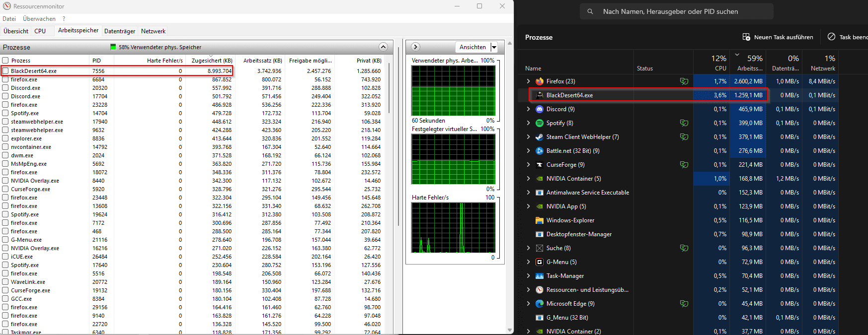
Task: Click the CurseForge icon in process list
Action: (x=540, y=165)
